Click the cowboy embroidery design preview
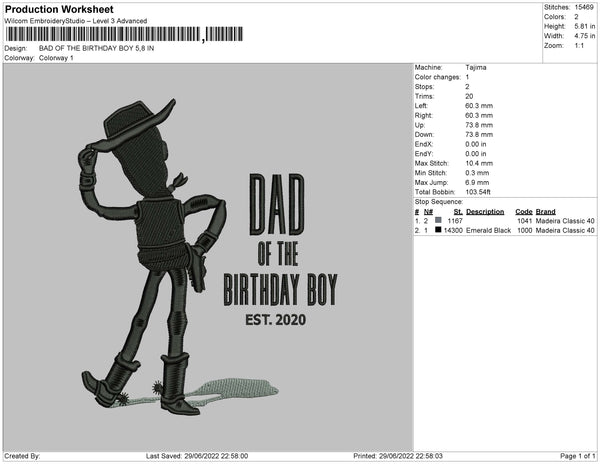The height and width of the screenshot is (464, 600). point(208,257)
